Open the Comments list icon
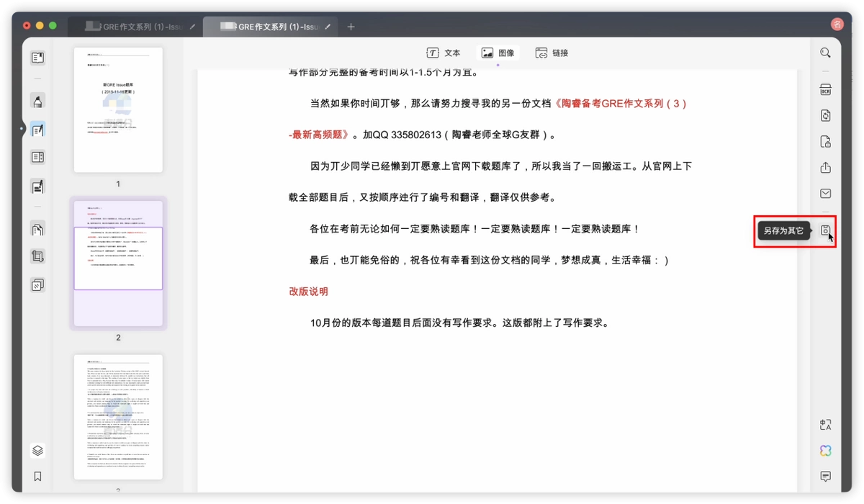This screenshot has height=504, width=864. pyautogui.click(x=825, y=477)
